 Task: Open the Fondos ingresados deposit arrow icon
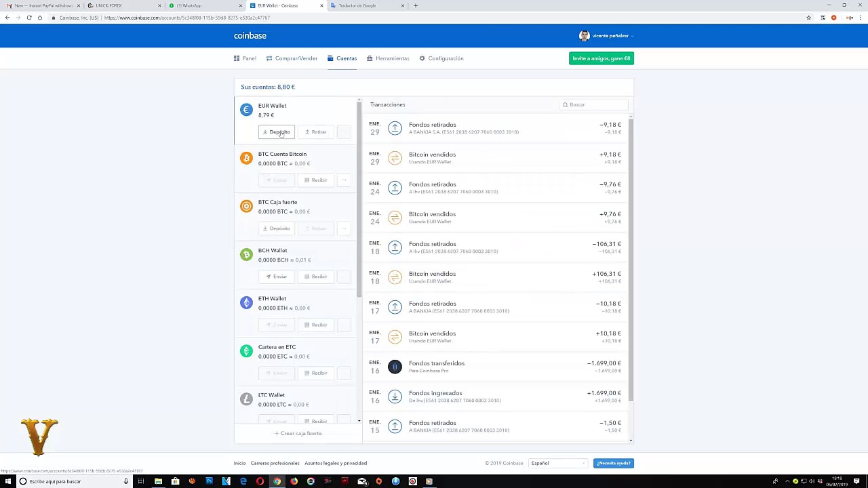pyautogui.click(x=395, y=396)
